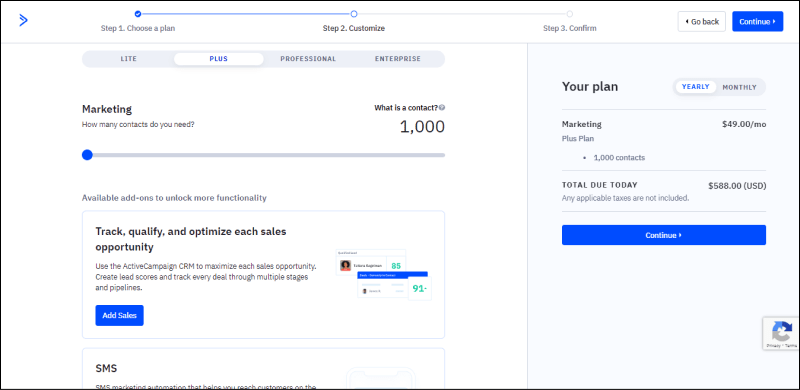Open the 'What is a contact?' help icon

442,108
